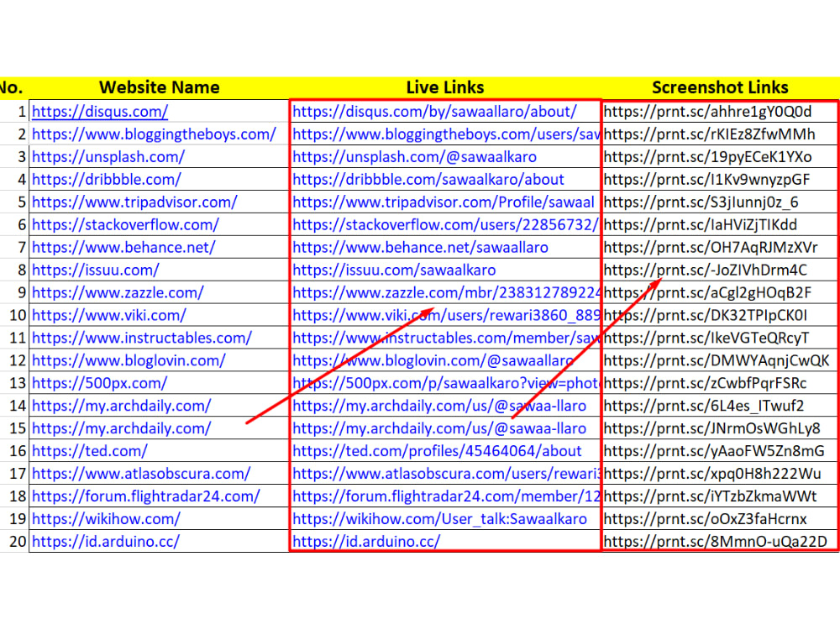Click the https://ted.com/ website name link
The width and height of the screenshot is (840, 630).
tap(90, 450)
